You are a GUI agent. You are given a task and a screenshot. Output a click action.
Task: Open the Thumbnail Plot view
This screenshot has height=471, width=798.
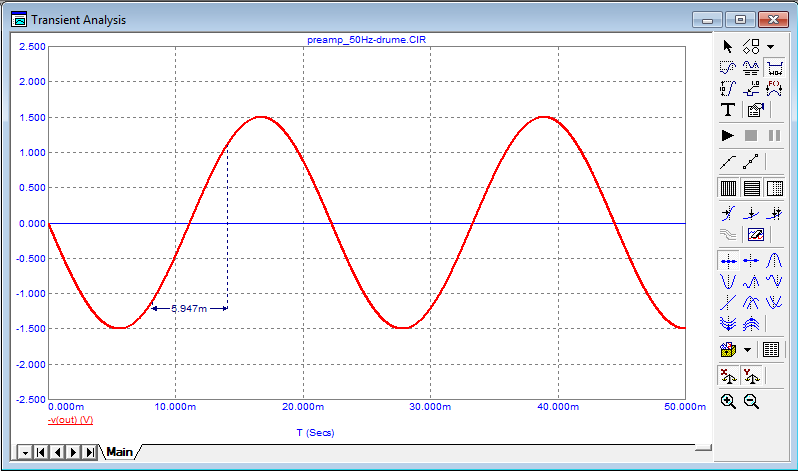click(756, 235)
